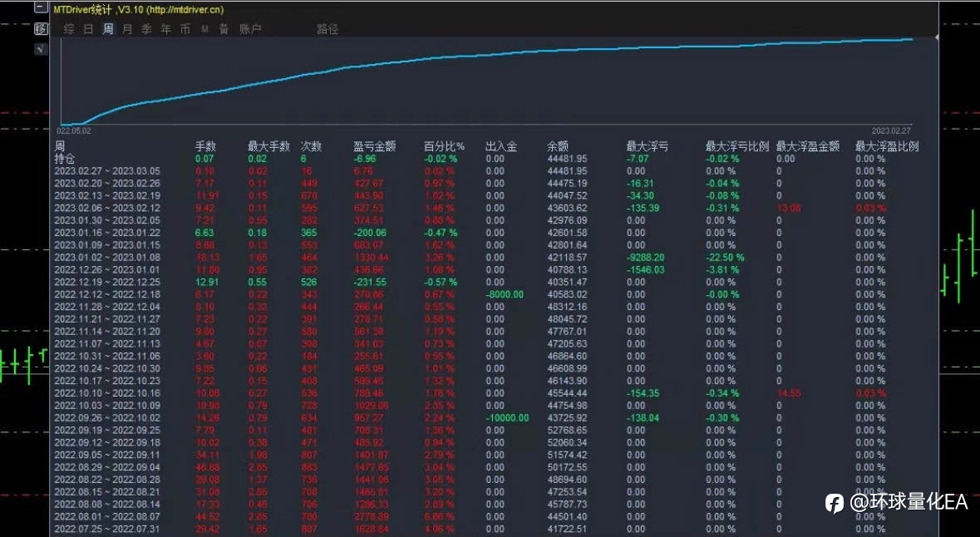Open the M tab

[205, 29]
